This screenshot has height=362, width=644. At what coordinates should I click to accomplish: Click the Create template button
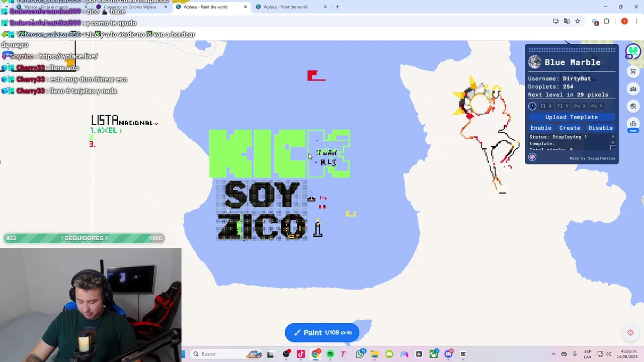pyautogui.click(x=570, y=128)
